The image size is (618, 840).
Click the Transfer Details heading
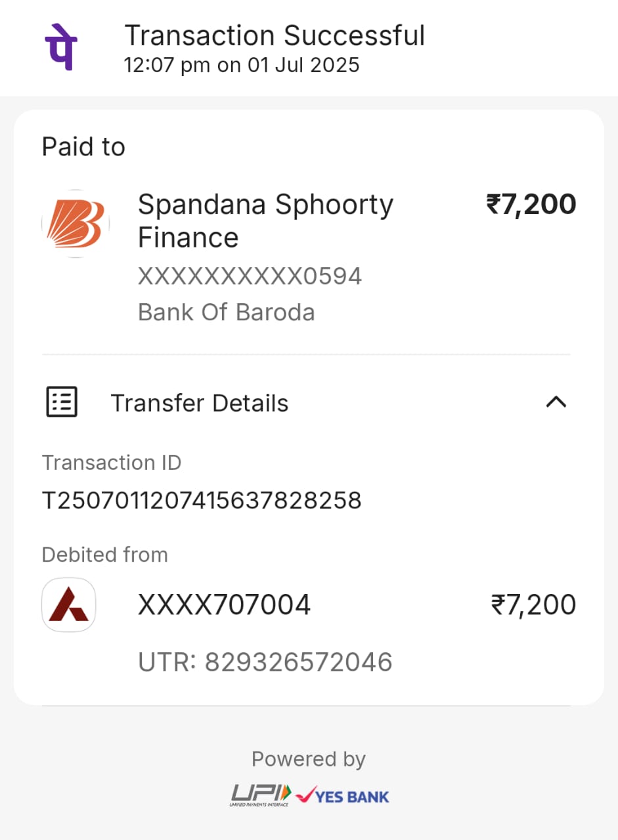click(x=199, y=403)
